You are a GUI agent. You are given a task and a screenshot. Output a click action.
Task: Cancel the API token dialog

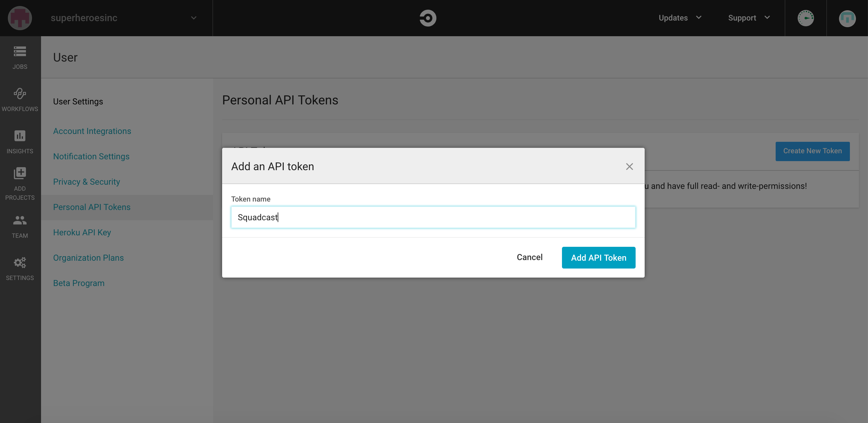point(529,257)
